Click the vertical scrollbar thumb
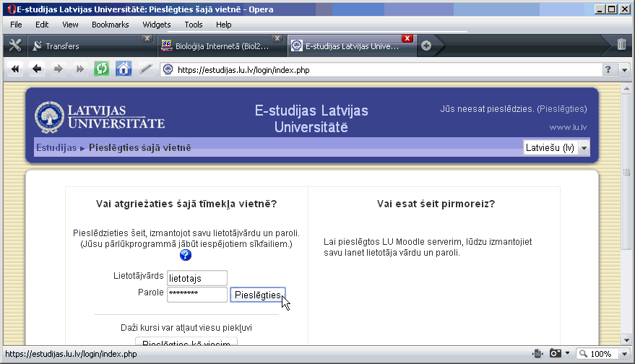Viewport: 635px width, 364px height. pyautogui.click(x=626, y=172)
